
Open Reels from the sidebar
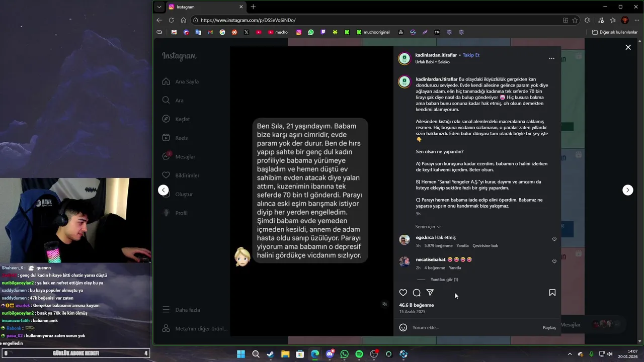coord(175,138)
